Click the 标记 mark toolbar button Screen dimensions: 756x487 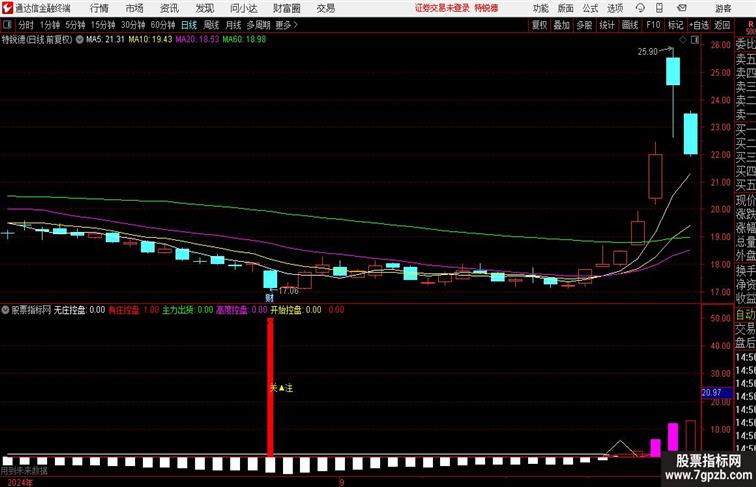click(675, 25)
